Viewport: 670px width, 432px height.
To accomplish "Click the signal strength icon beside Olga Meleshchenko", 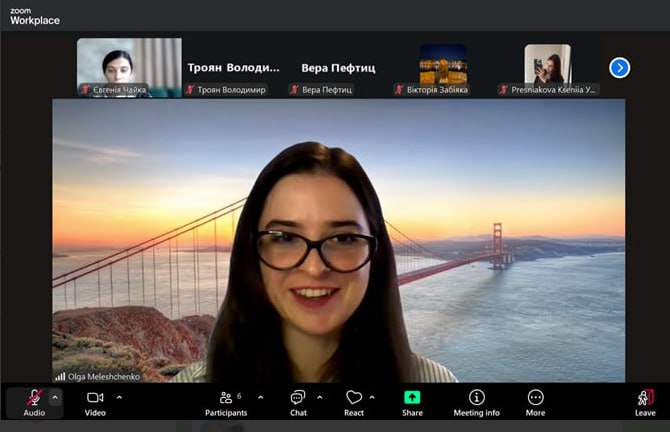I will tap(60, 377).
